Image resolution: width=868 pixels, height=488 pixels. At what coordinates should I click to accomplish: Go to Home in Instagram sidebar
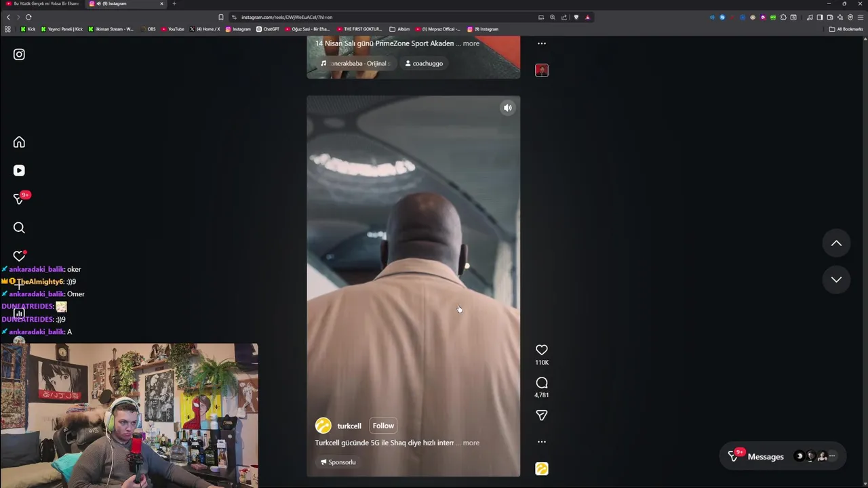[x=19, y=142]
